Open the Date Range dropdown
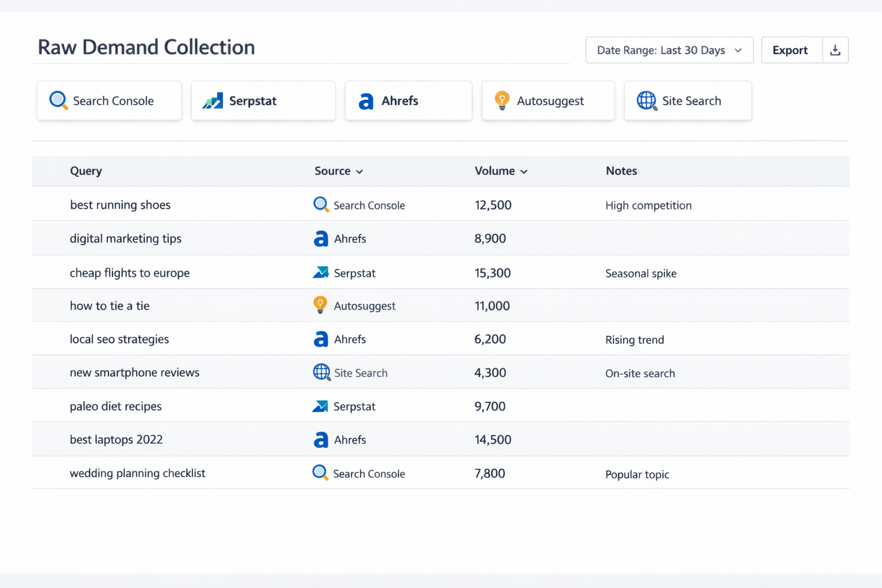 pyautogui.click(x=669, y=51)
